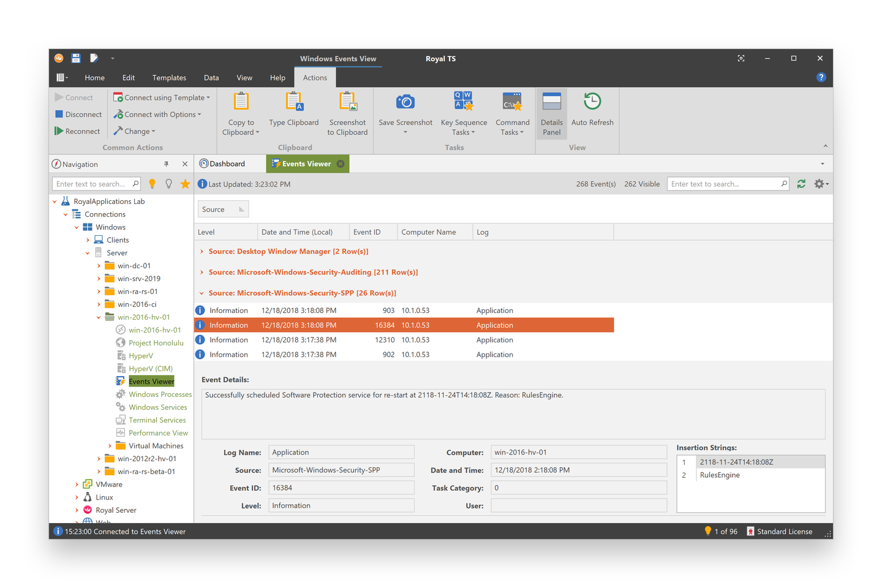Click the favorites star icon in Navigation
Image resolution: width=882 pixels, height=588 pixels.
(x=185, y=183)
